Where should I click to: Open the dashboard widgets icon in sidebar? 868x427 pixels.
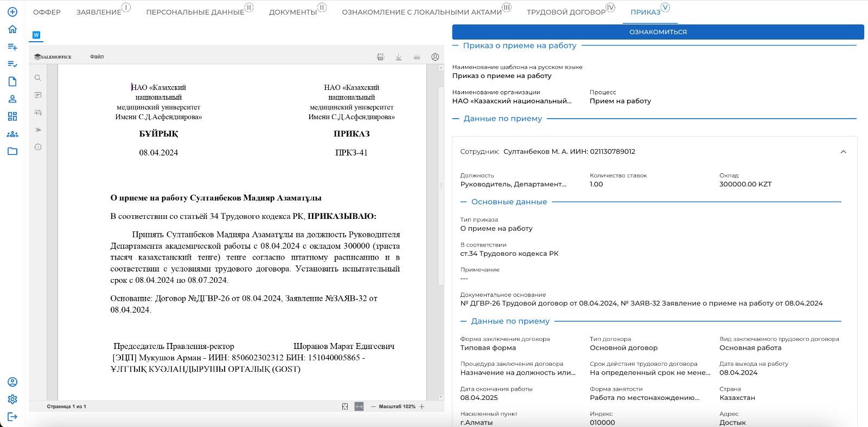(x=12, y=117)
